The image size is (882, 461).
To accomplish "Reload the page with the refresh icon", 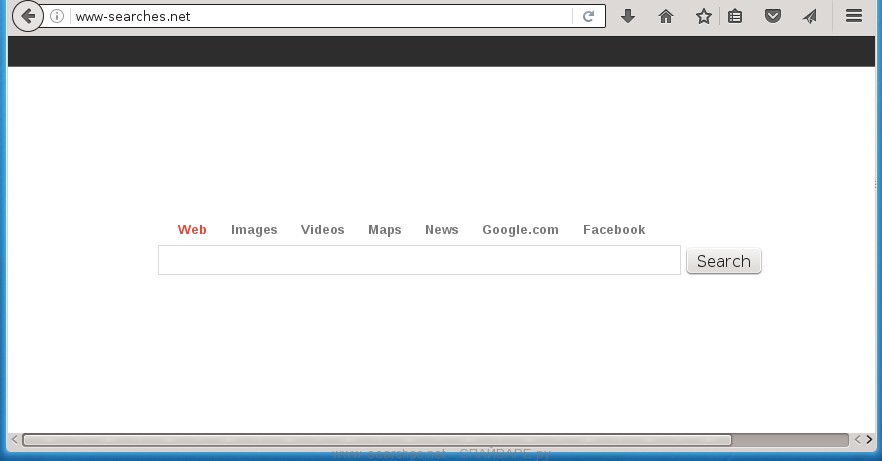I will [x=589, y=16].
